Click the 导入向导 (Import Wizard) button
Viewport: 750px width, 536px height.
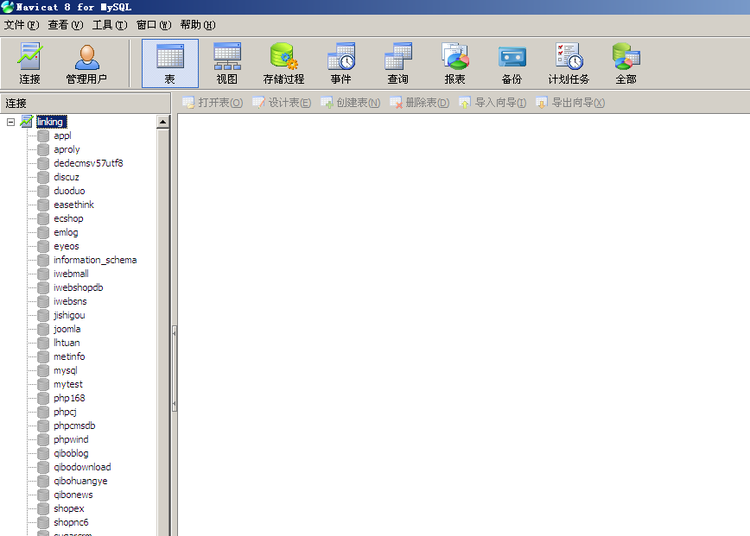[x=493, y=102]
